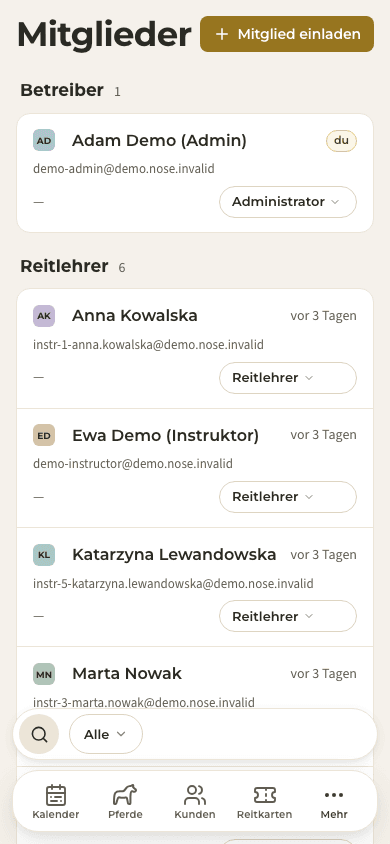Open the Kalender tab icon

tap(56, 795)
